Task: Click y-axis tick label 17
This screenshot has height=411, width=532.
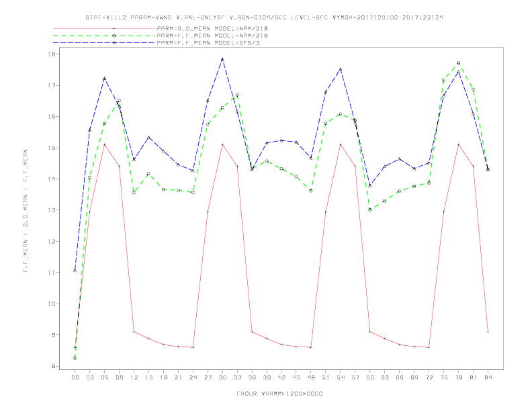Action: tap(52, 85)
